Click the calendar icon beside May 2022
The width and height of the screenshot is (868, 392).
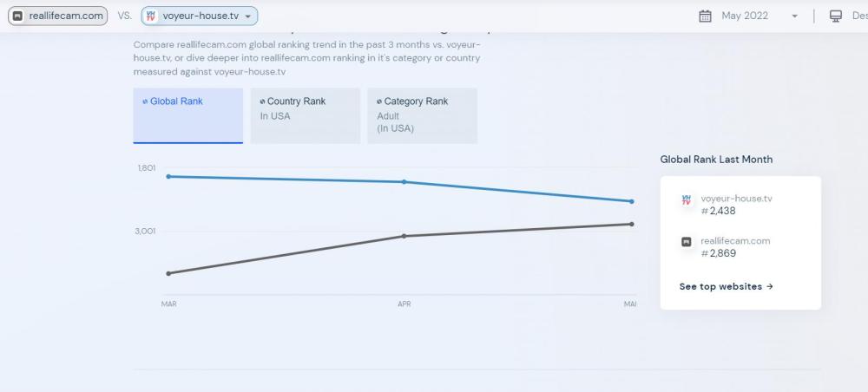pos(706,16)
